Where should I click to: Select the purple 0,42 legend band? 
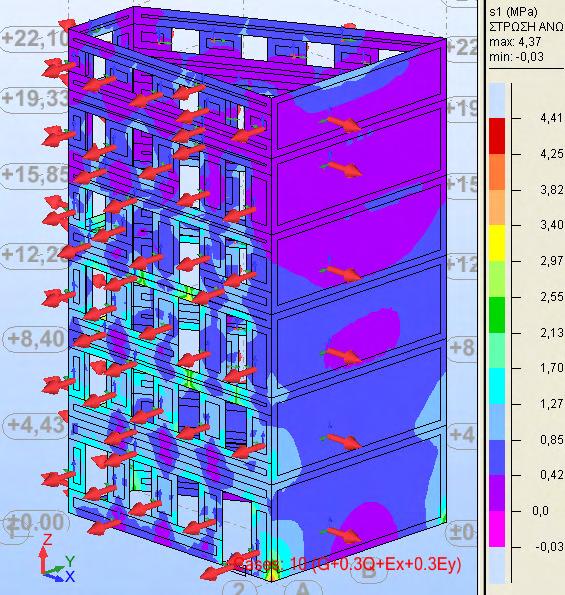click(x=497, y=493)
